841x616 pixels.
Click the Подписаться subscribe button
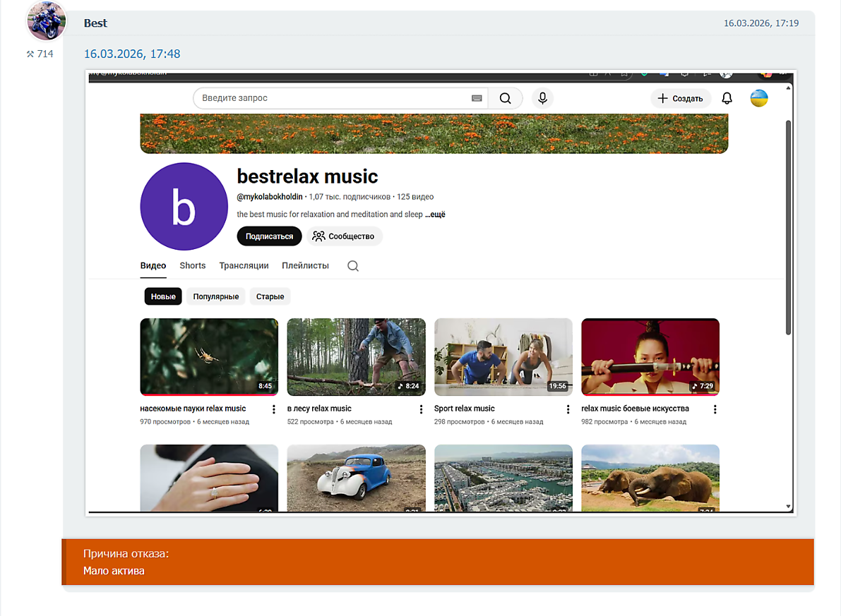269,236
